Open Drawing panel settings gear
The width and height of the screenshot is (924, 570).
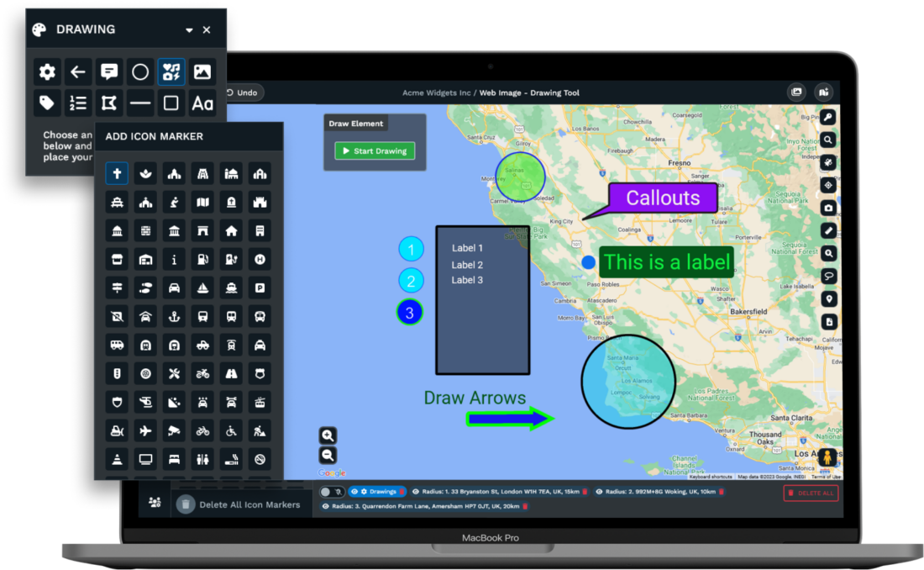tap(47, 72)
